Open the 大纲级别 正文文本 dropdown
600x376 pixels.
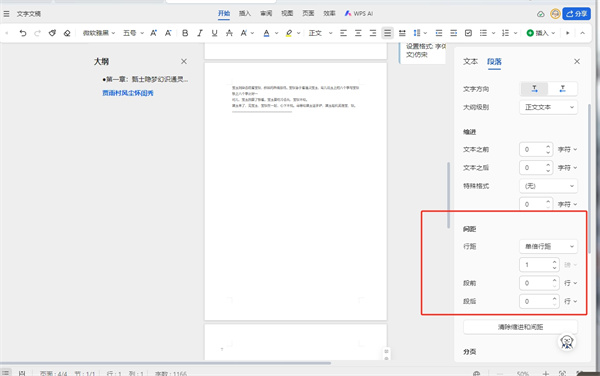548,107
